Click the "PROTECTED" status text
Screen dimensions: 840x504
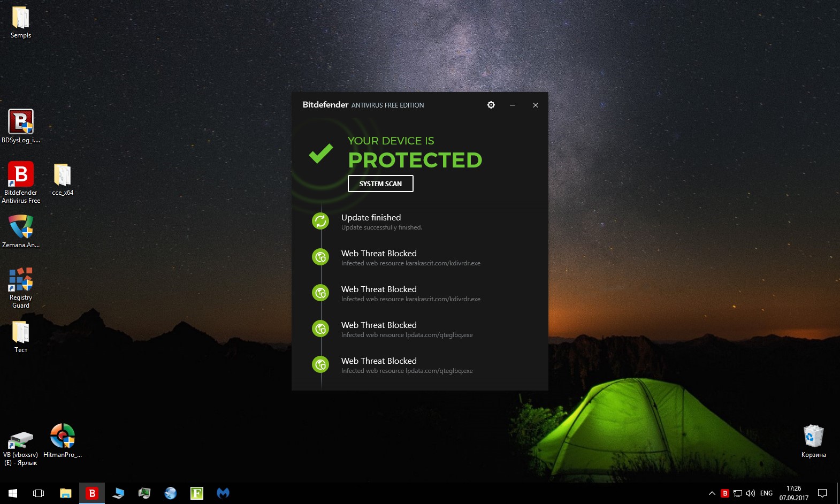[x=415, y=160]
